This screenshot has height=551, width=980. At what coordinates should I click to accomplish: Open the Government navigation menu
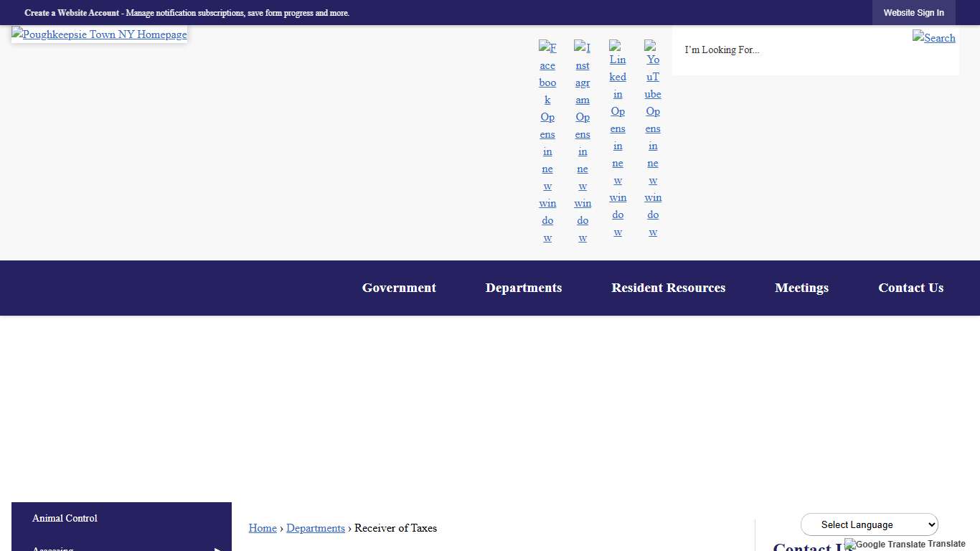click(399, 288)
